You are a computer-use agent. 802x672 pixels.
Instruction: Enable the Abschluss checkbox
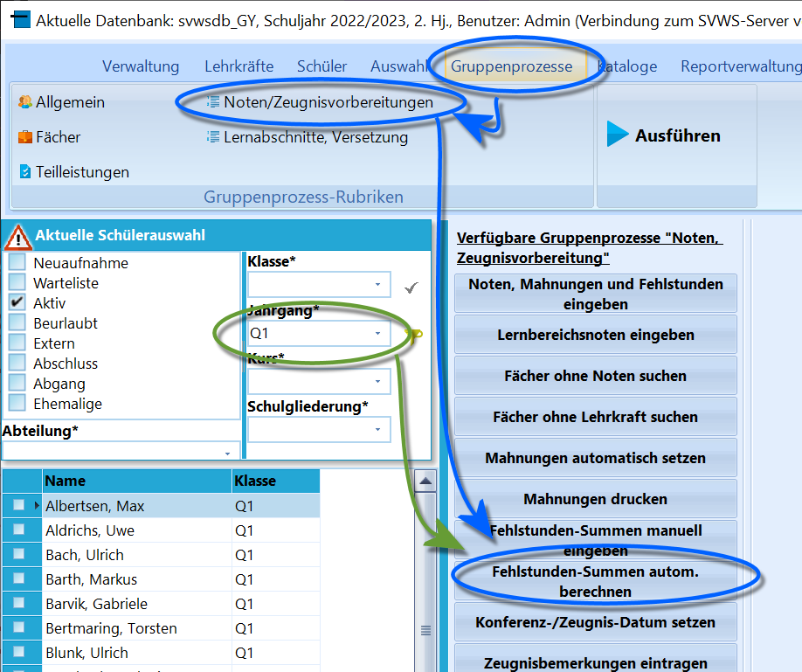click(17, 363)
